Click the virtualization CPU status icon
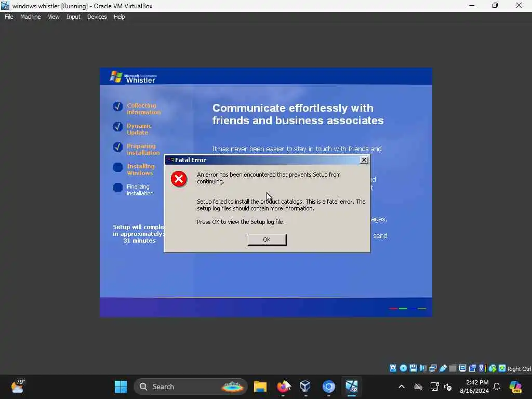This screenshot has height=399, width=532. click(x=482, y=368)
